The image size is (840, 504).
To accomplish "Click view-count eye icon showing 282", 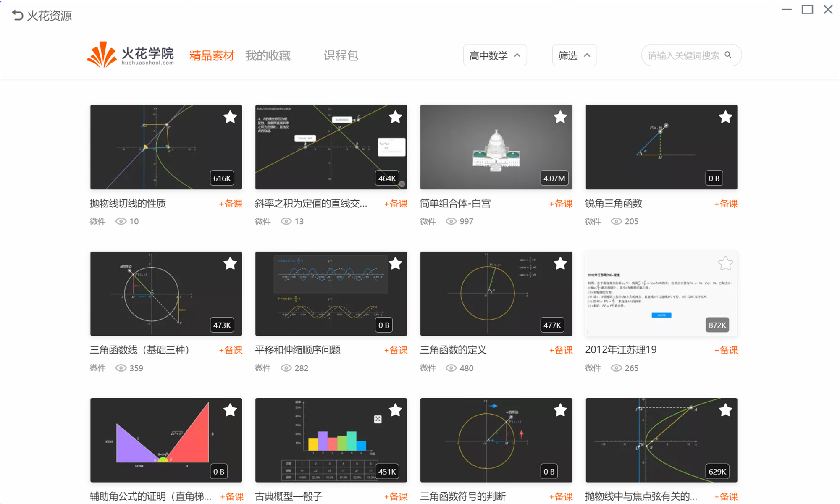I will (286, 368).
